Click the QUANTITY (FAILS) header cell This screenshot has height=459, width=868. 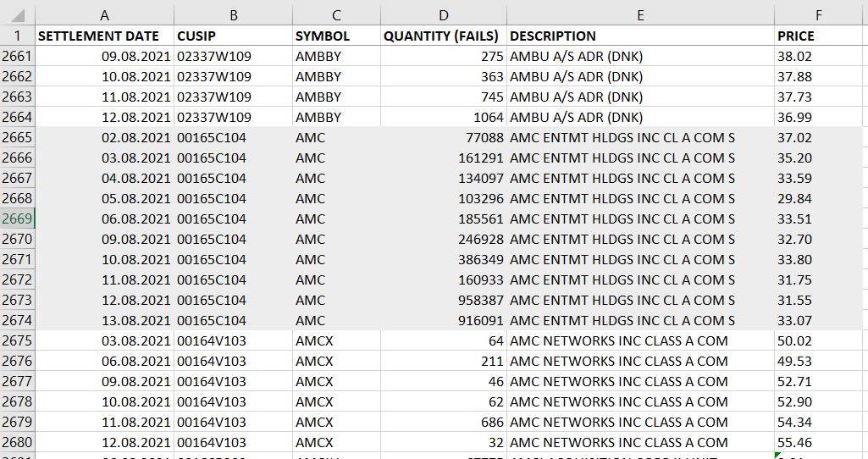tap(442, 36)
